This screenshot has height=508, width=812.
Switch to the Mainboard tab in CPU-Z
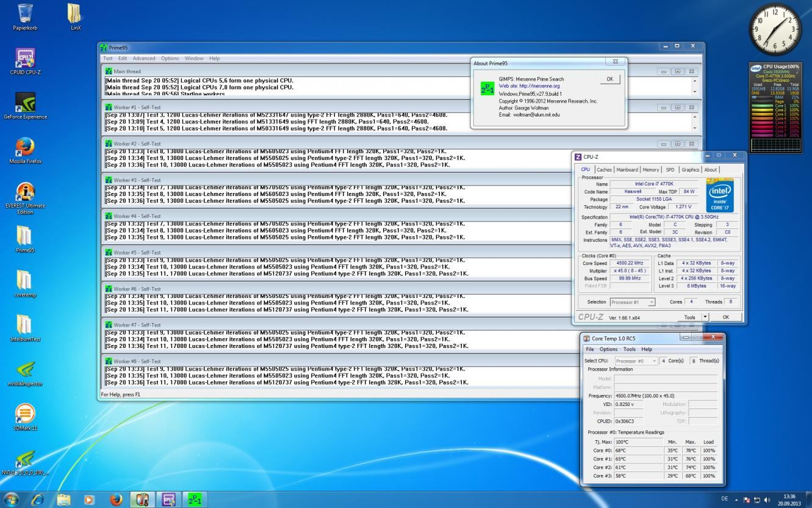[x=627, y=170]
